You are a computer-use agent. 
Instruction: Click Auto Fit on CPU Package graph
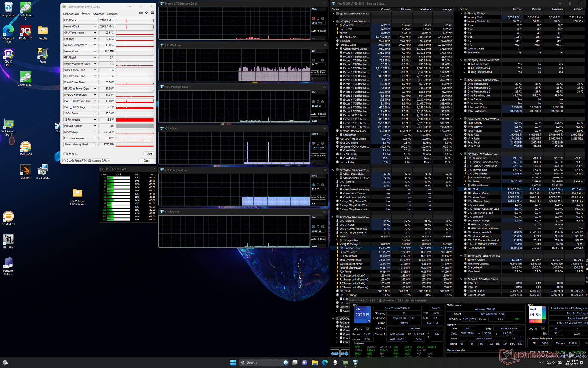[x=315, y=72]
